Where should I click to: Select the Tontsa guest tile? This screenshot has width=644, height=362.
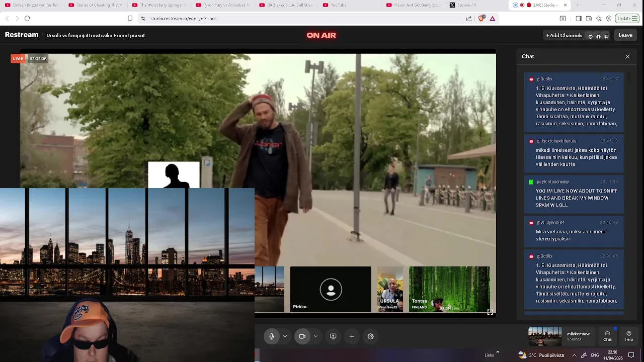click(449, 290)
